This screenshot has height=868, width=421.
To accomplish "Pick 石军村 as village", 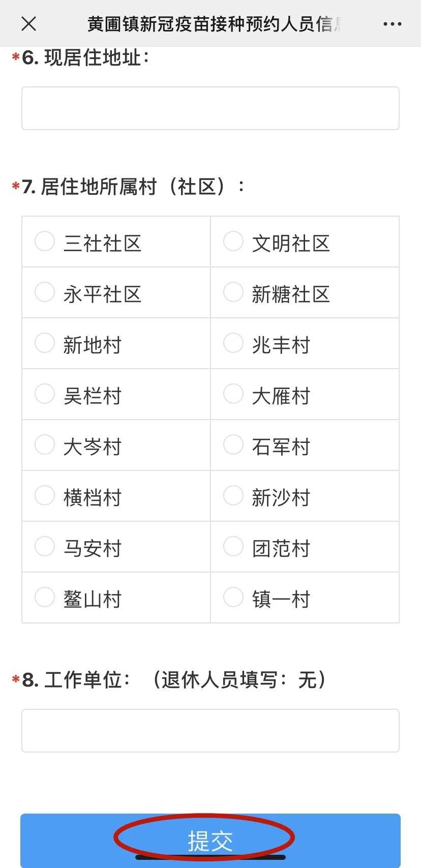I will point(233,445).
